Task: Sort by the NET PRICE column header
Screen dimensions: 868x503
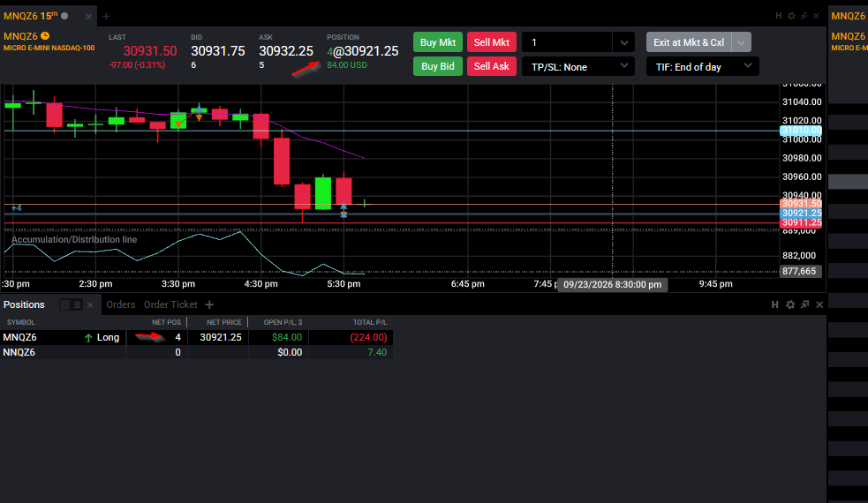Action: [223, 322]
